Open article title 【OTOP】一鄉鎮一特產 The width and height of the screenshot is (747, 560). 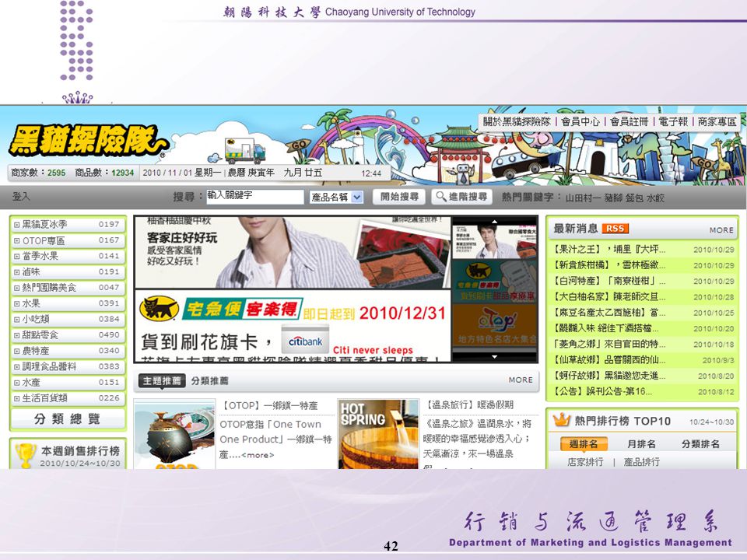(x=268, y=406)
